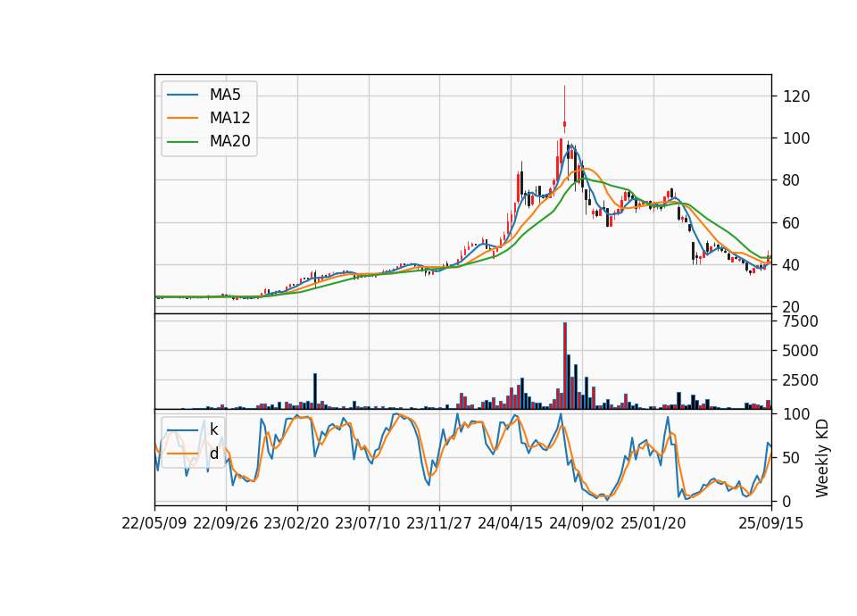The image size is (857, 616).
Task: Click the orange MA12 legend line sample
Action: (182, 118)
